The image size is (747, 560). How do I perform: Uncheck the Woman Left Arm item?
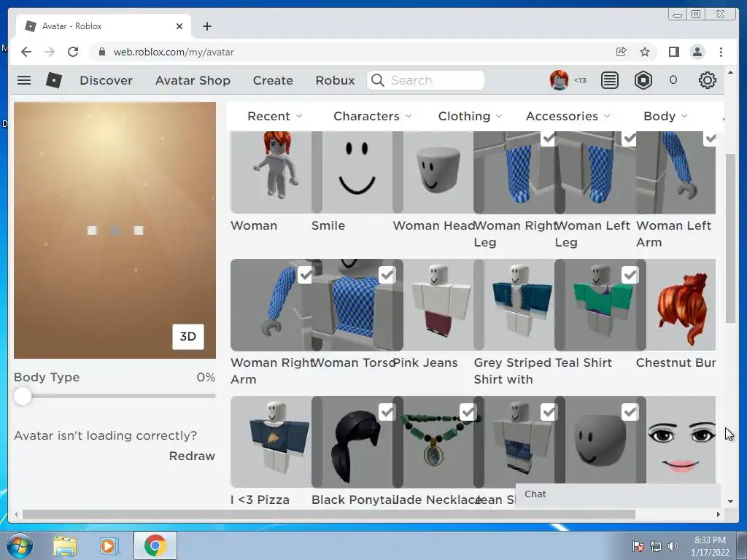point(711,139)
